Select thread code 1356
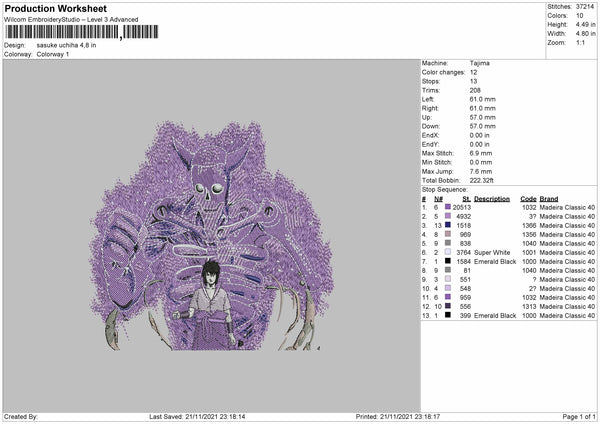600x424 pixels. pyautogui.click(x=529, y=235)
